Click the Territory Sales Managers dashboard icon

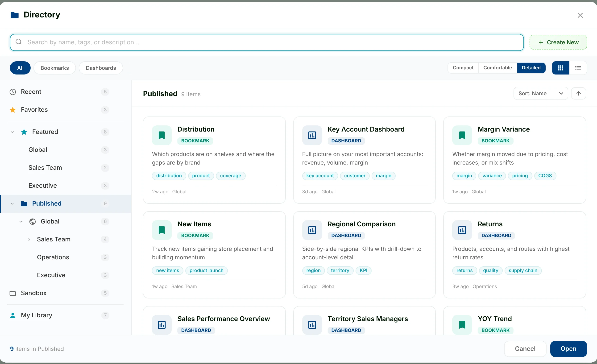[312, 325]
